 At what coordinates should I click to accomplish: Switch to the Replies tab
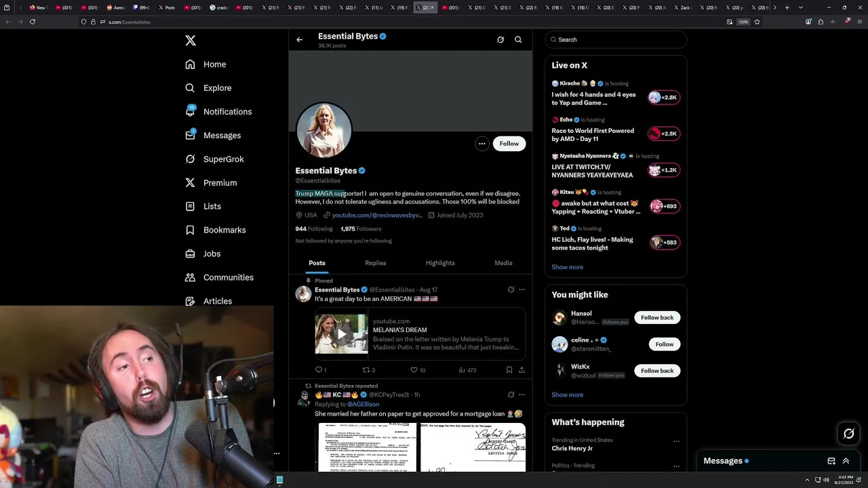click(375, 263)
